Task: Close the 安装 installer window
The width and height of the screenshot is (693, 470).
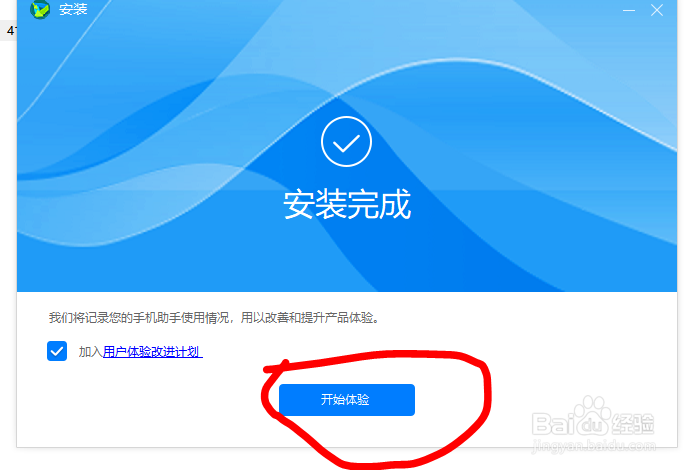Action: [x=657, y=10]
